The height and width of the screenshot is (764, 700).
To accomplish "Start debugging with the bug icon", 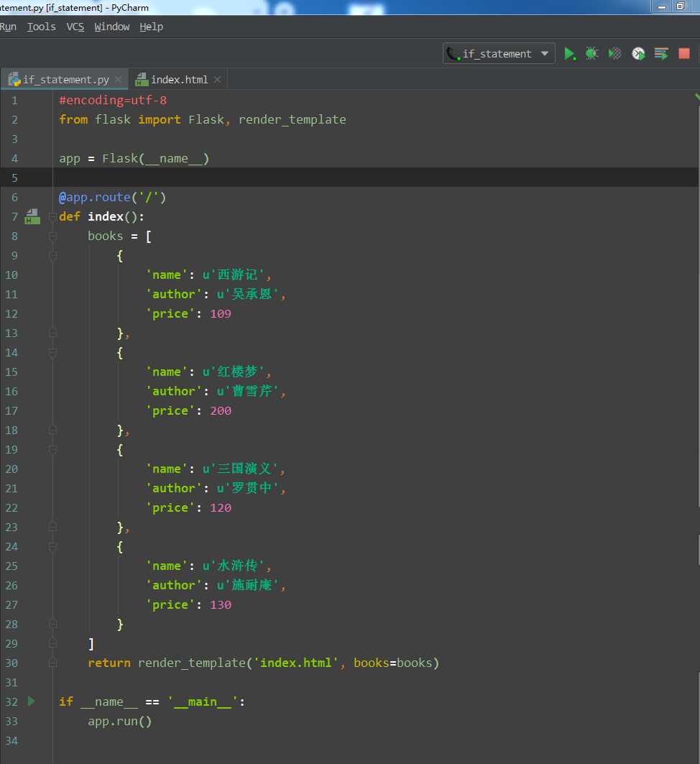I will click(x=592, y=54).
